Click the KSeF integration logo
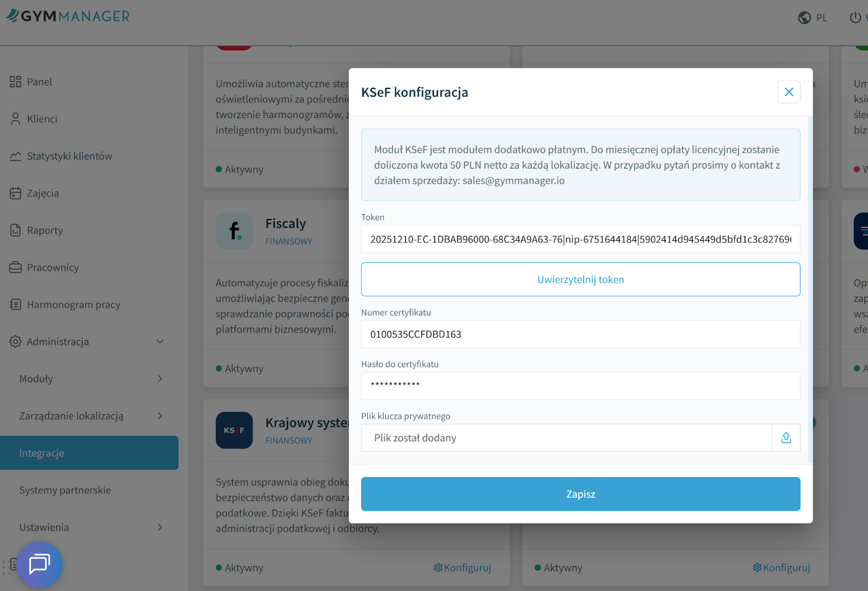868x591 pixels. (x=234, y=431)
